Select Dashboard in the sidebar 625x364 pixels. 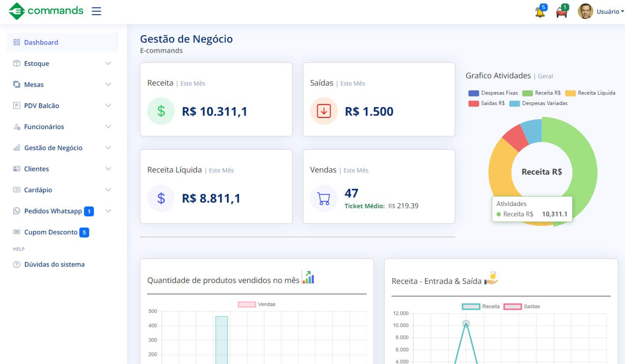(62, 42)
